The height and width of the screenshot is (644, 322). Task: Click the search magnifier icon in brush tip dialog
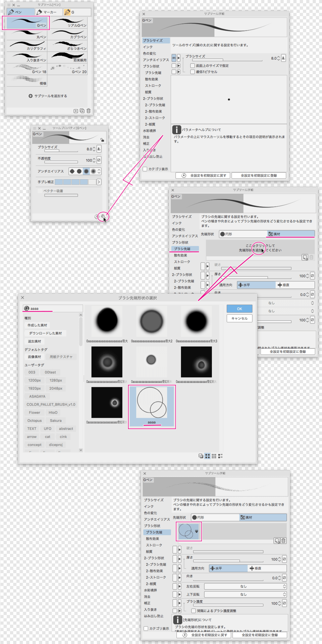tap(26, 308)
